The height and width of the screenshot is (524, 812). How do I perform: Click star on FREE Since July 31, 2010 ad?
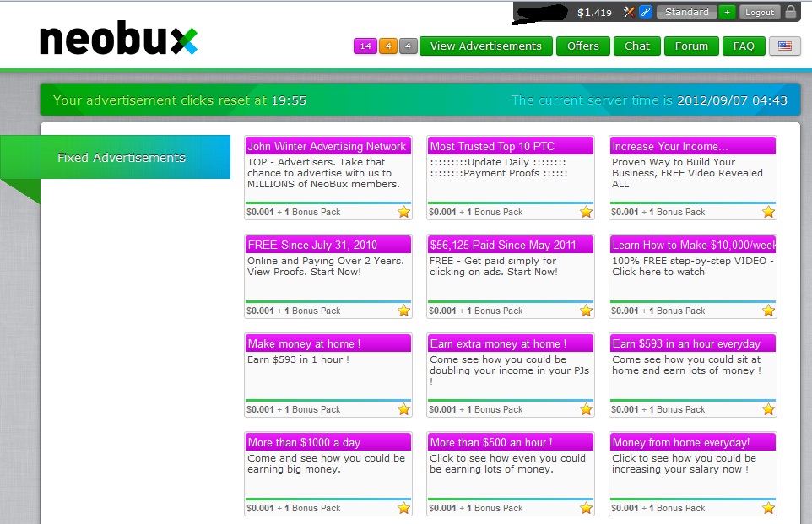404,311
